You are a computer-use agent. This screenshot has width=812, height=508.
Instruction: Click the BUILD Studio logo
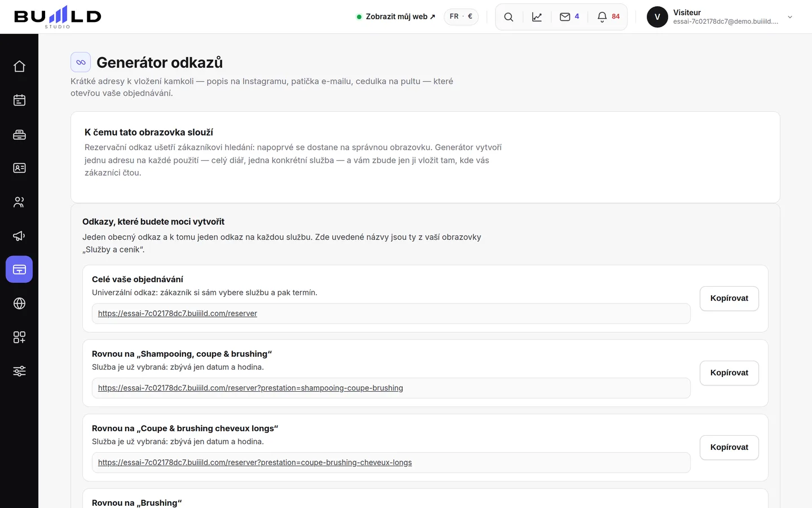pyautogui.click(x=58, y=17)
